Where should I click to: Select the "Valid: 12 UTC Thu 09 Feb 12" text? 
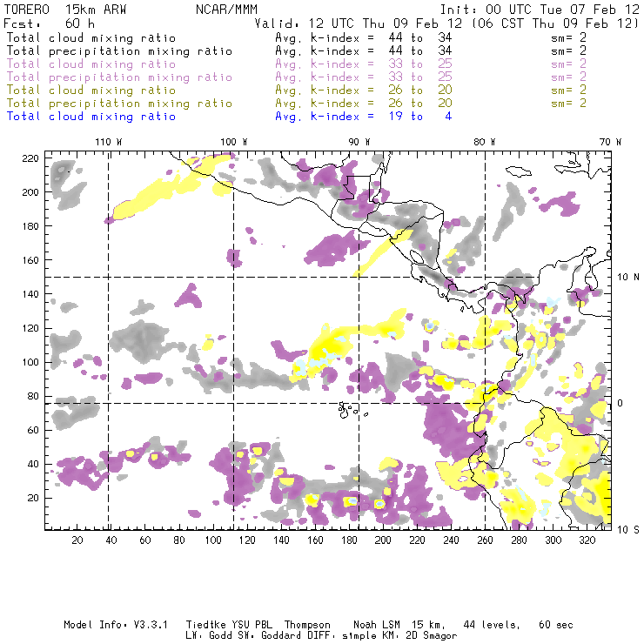pyautogui.click(x=359, y=23)
